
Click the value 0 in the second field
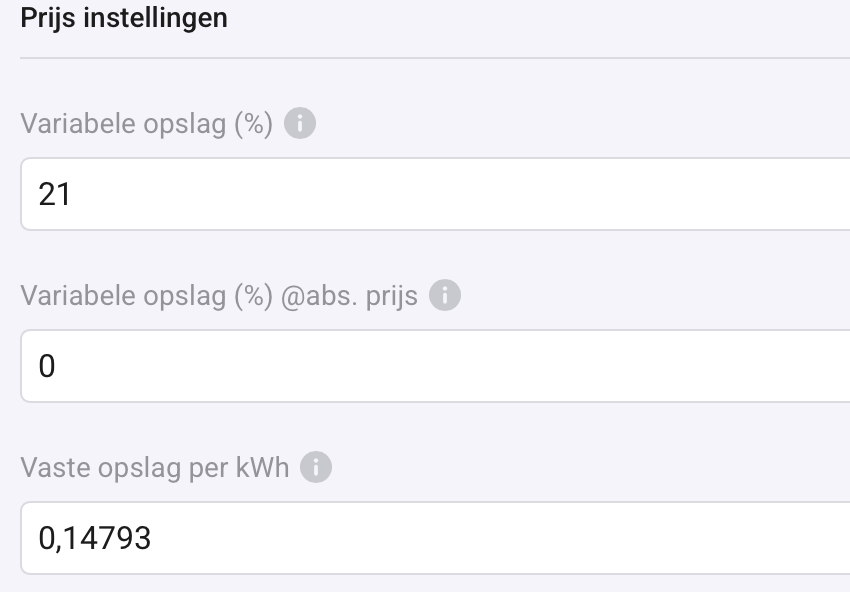coord(47,366)
